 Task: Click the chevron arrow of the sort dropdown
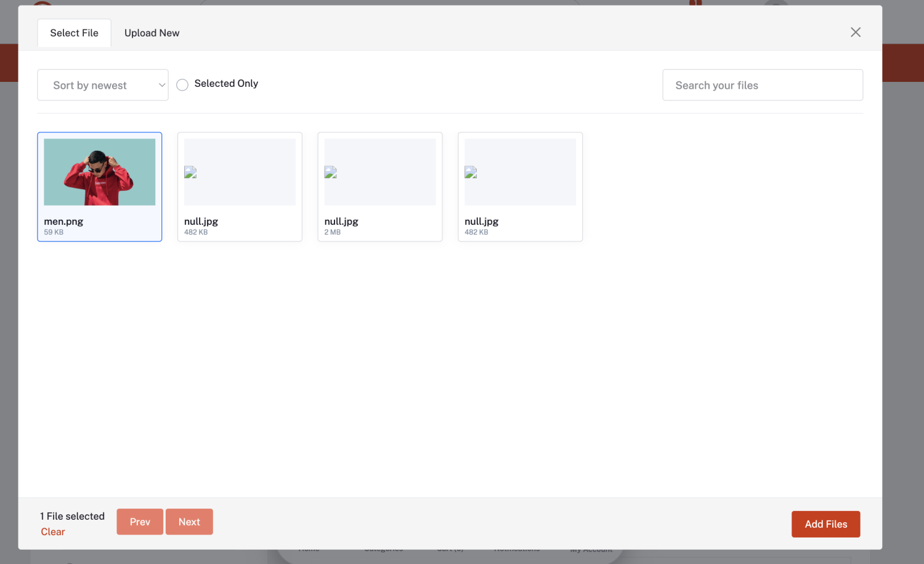pyautogui.click(x=162, y=85)
